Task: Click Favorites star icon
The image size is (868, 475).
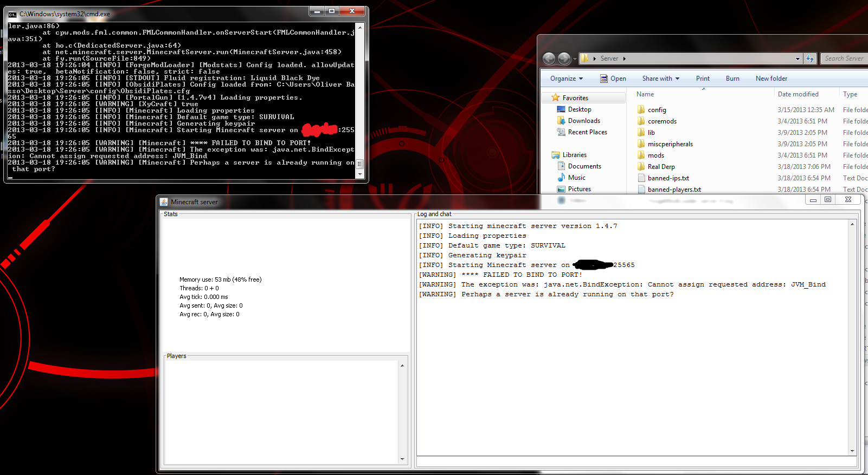Action: click(x=555, y=97)
